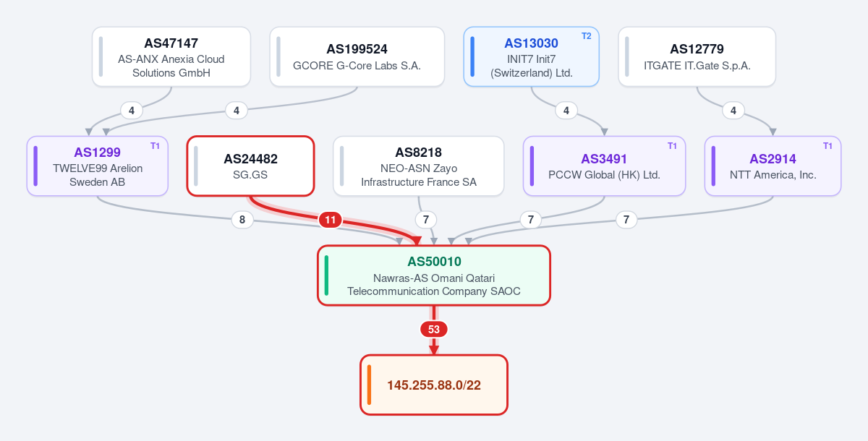This screenshot has height=441, width=868.
Task: Click the edge count badge 8
Action: click(x=242, y=220)
